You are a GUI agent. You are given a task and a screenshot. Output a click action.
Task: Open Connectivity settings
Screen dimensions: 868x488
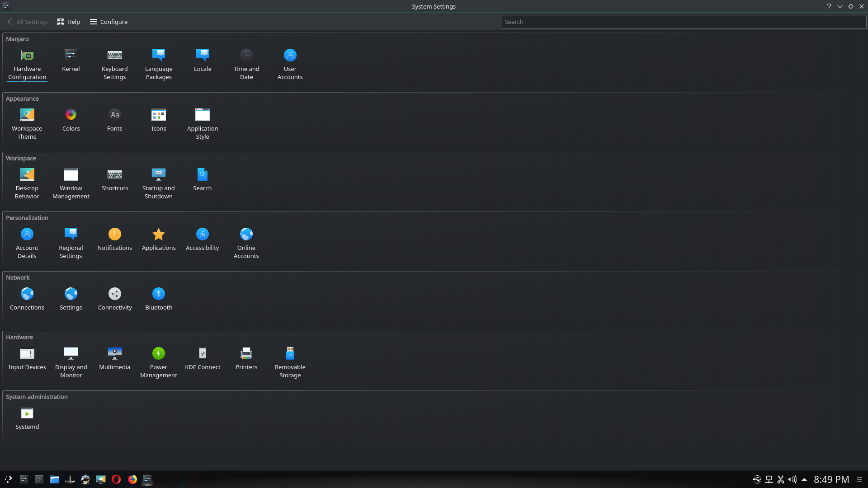[115, 299]
